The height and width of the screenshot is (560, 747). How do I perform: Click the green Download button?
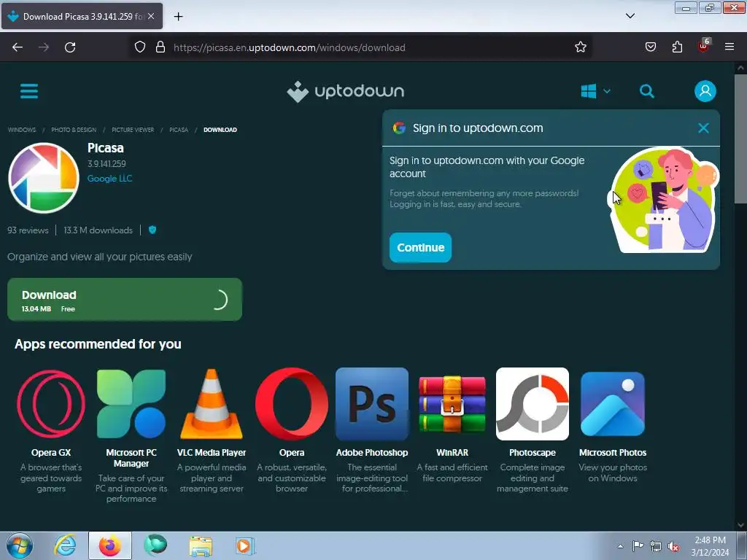pyautogui.click(x=125, y=300)
